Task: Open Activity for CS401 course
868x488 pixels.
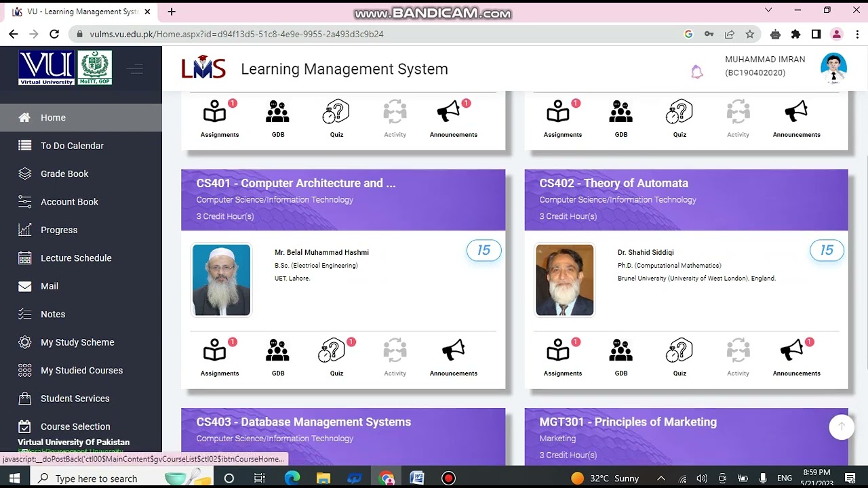Action: click(395, 357)
